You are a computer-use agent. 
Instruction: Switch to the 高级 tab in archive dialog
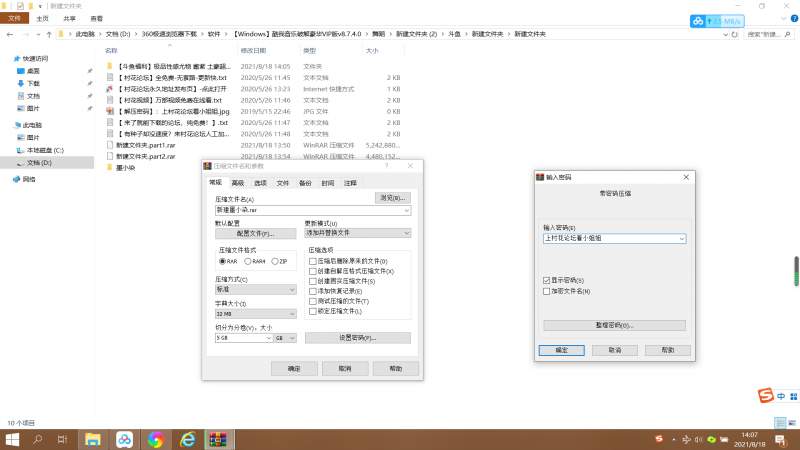pyautogui.click(x=238, y=183)
